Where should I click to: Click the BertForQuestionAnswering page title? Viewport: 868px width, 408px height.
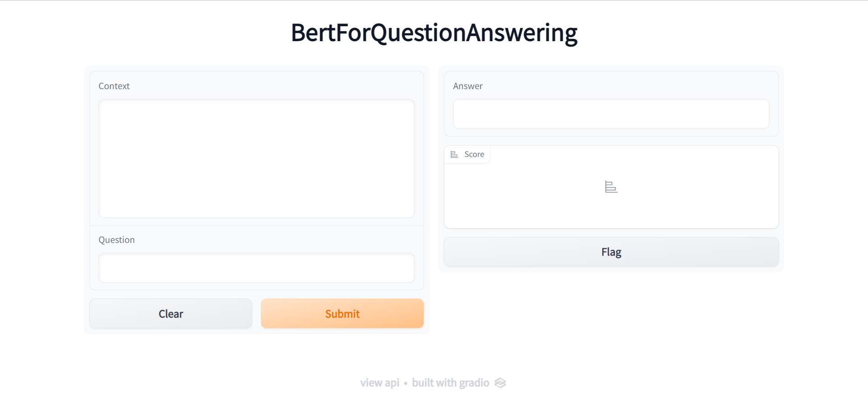tap(434, 33)
